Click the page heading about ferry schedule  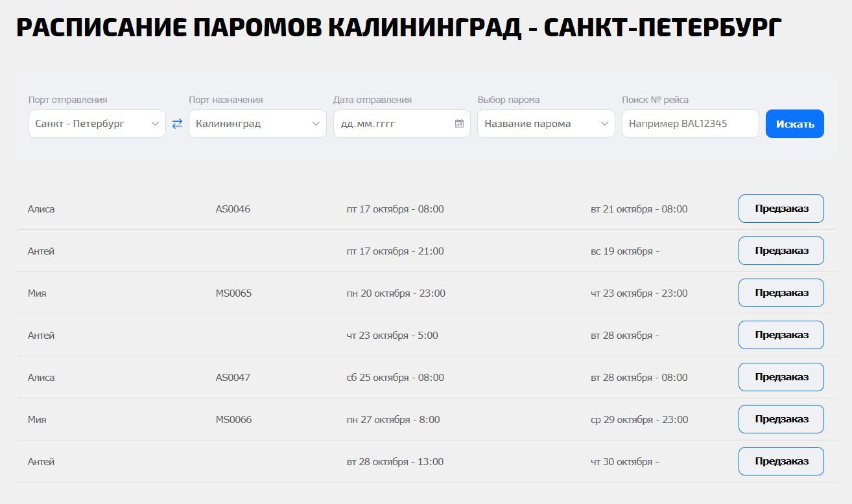(399, 28)
